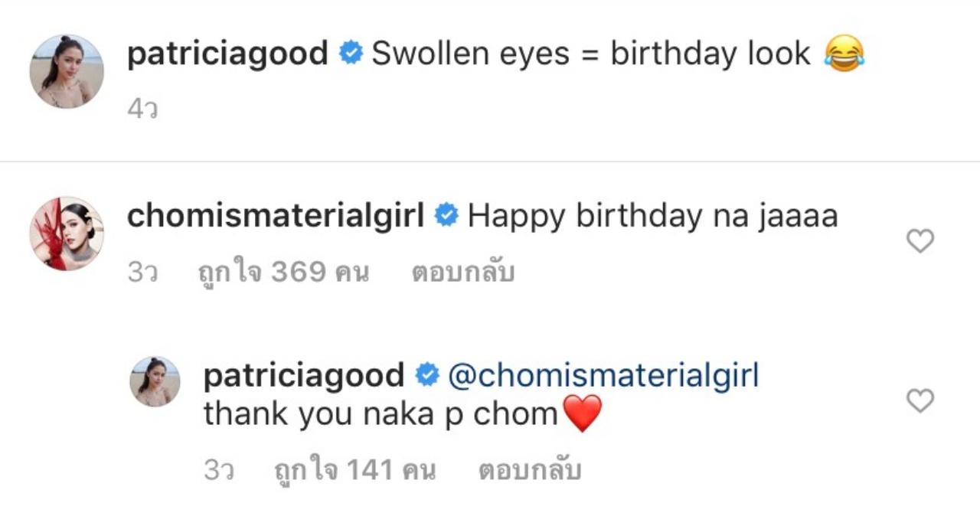
Task: Open patriciagood's profile picture at top
Action: (x=67, y=71)
